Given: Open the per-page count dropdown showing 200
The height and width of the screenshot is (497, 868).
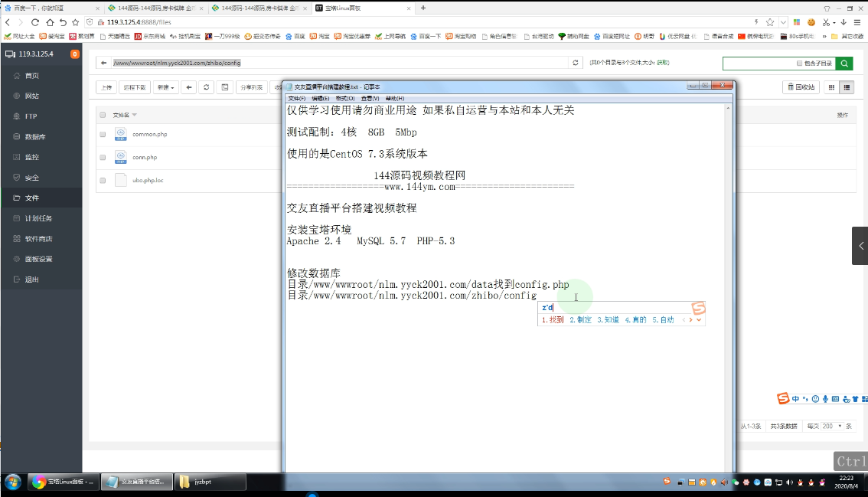Looking at the screenshot, I should point(832,426).
